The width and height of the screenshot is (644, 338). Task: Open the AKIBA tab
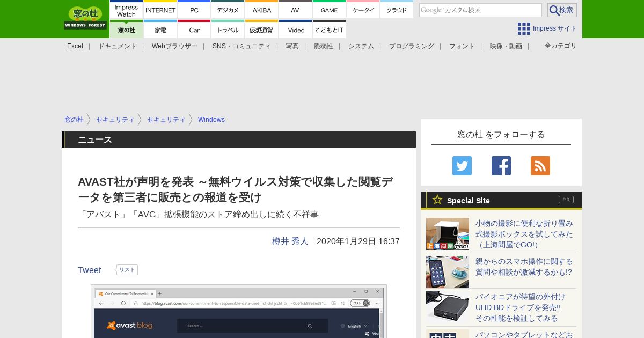[262, 10]
